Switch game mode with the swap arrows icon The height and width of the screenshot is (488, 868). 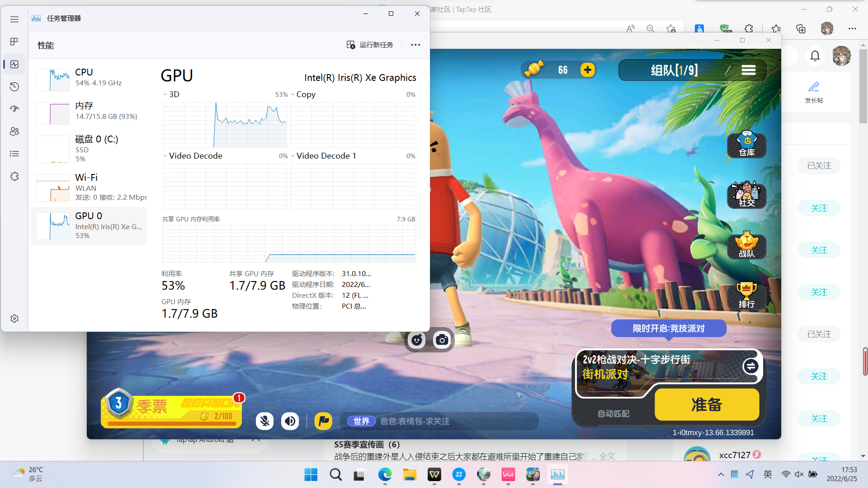tap(751, 366)
